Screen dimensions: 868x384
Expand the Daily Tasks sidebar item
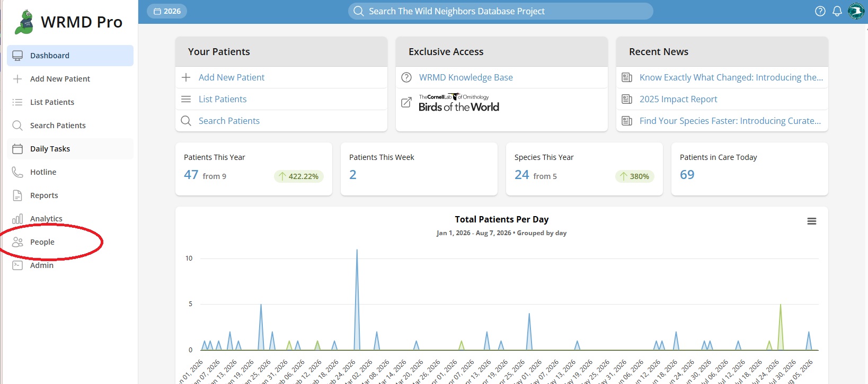coord(70,149)
